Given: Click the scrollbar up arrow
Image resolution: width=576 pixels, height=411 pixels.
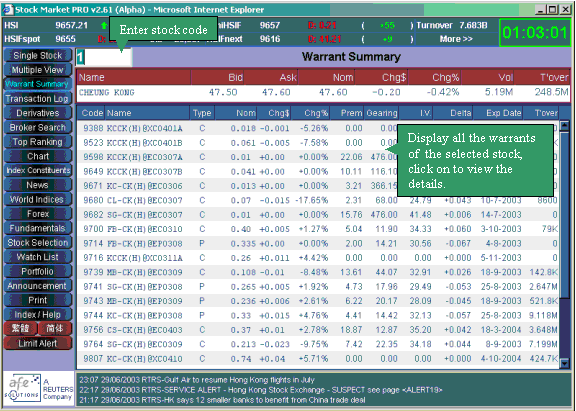Looking at the screenshot, I should pyautogui.click(x=565, y=126).
